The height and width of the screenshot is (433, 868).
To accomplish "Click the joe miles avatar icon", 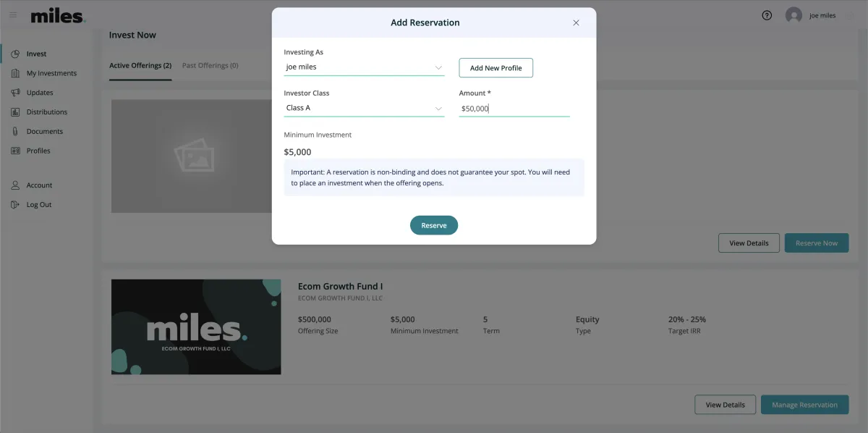I will pos(793,15).
